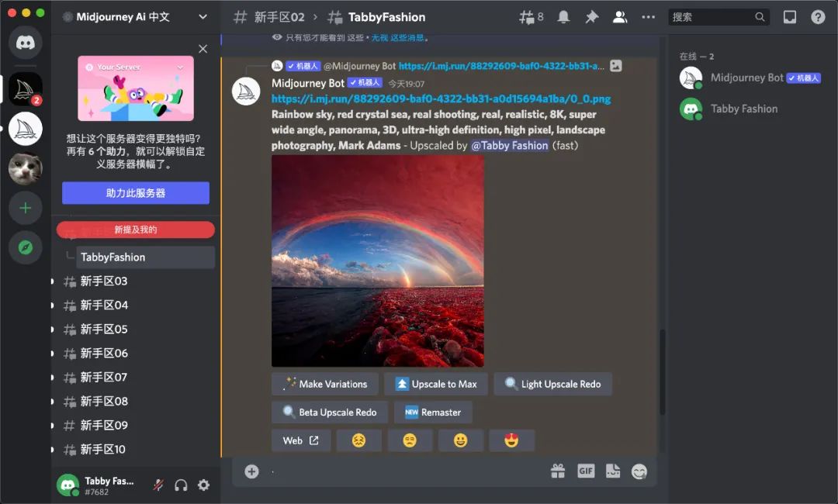Click the plus attachment button in message bar
The height and width of the screenshot is (504, 838).
click(x=251, y=471)
